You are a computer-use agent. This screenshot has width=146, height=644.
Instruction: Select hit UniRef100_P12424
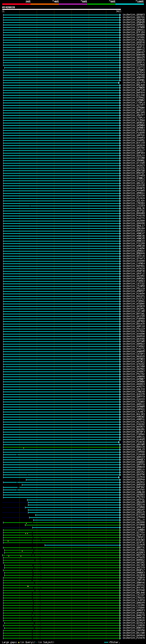click(133, 198)
